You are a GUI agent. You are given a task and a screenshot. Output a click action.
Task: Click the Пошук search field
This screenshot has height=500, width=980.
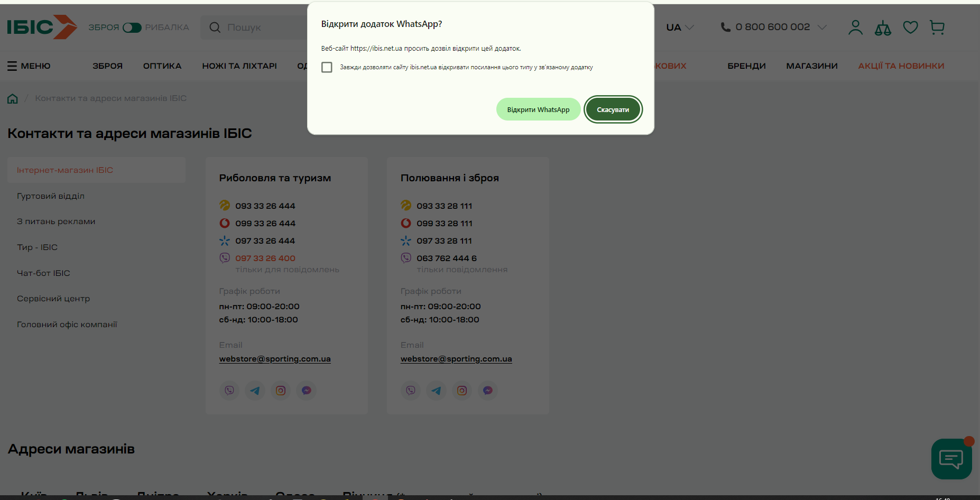tap(254, 27)
